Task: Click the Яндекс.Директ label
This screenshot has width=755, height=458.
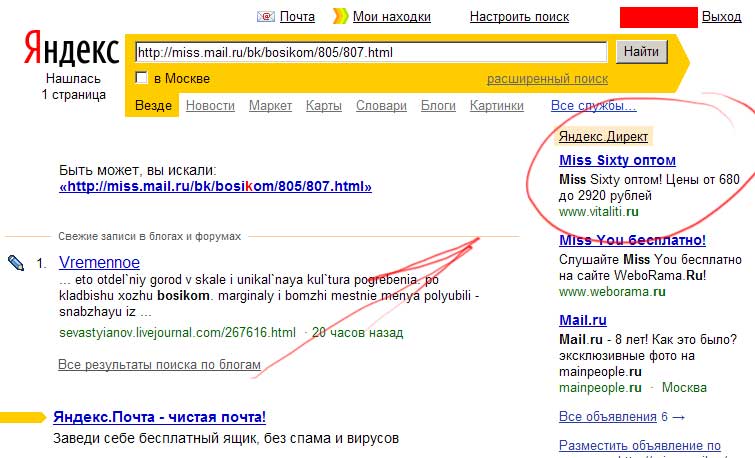Action: pyautogui.click(x=603, y=137)
